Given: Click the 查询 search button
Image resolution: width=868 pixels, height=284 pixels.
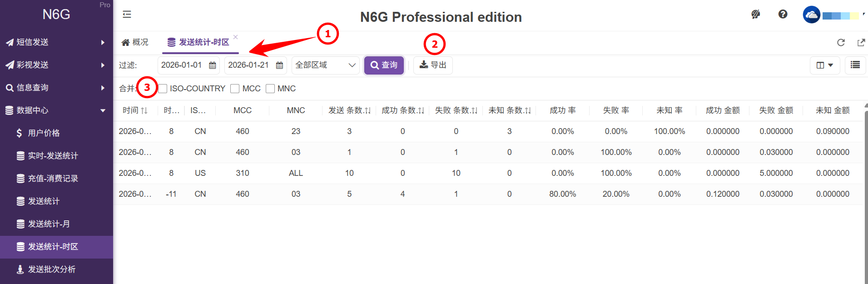Looking at the screenshot, I should (384, 65).
